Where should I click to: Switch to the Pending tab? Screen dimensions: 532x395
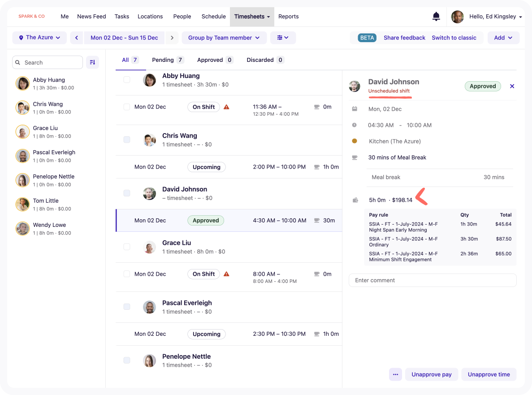pyautogui.click(x=168, y=60)
